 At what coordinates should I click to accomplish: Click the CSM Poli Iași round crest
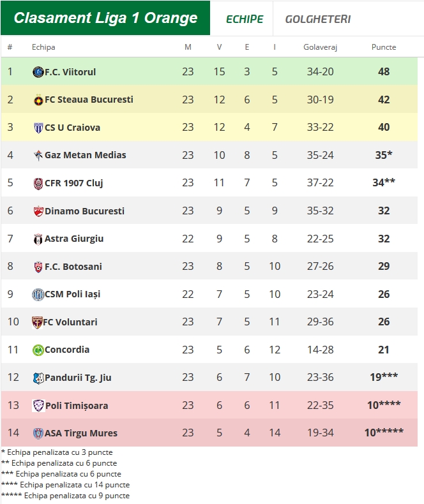(x=38, y=295)
